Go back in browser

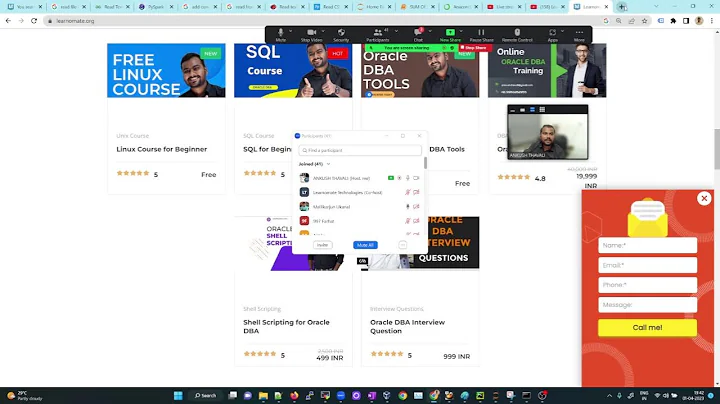click(x=8, y=21)
